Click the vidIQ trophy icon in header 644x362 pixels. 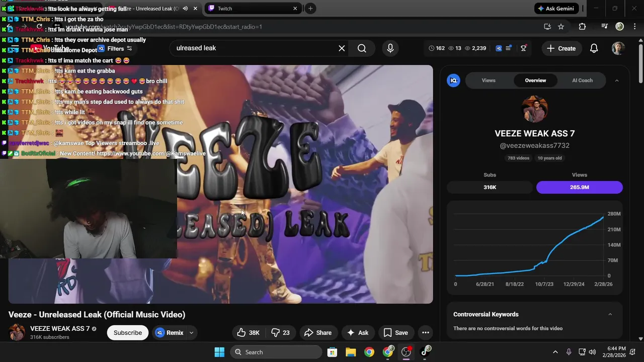click(x=524, y=48)
